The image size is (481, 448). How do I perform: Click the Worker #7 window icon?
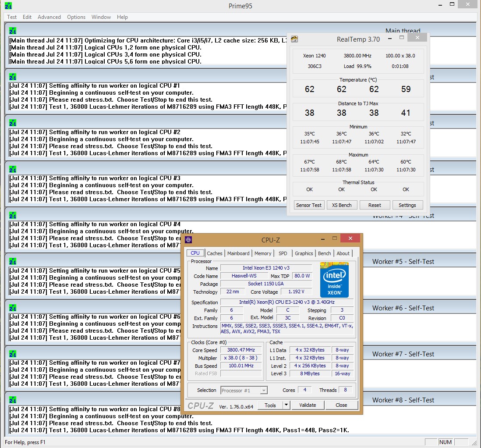13,354
